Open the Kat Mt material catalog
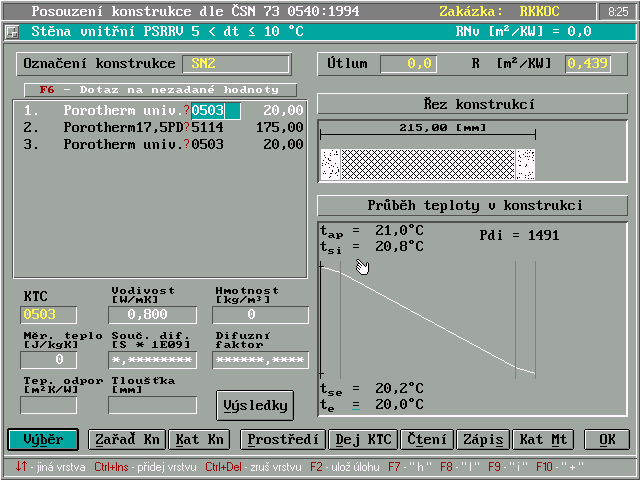 coord(541,439)
